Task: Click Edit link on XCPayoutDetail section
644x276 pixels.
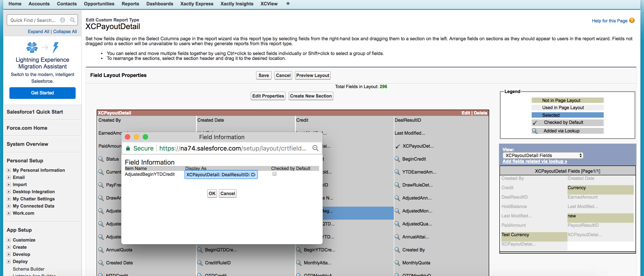Action: [x=466, y=113]
